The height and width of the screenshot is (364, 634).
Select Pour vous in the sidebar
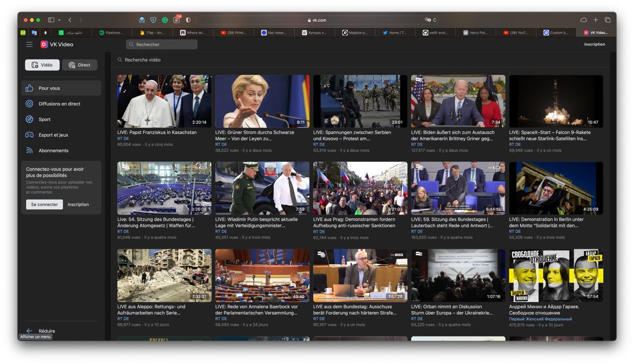coord(61,88)
